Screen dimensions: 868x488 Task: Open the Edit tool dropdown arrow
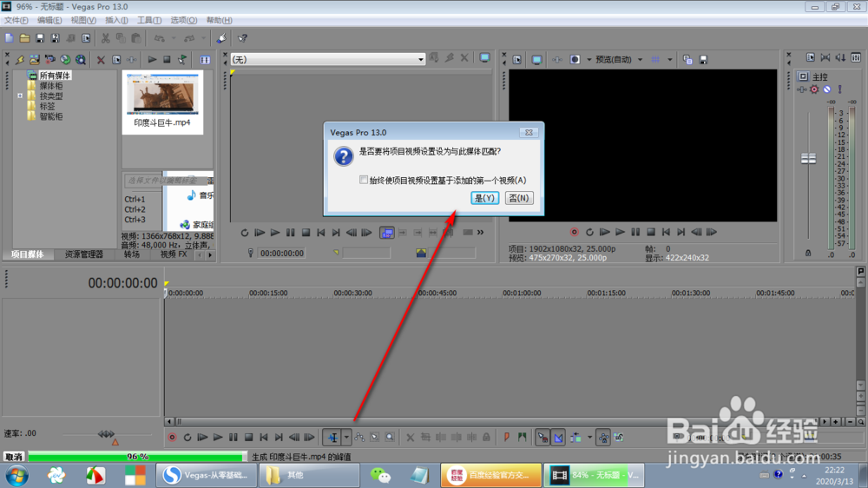346,438
